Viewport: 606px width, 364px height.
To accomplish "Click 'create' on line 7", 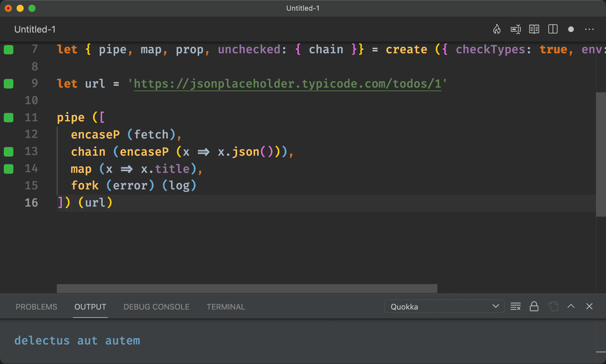I will [407, 49].
